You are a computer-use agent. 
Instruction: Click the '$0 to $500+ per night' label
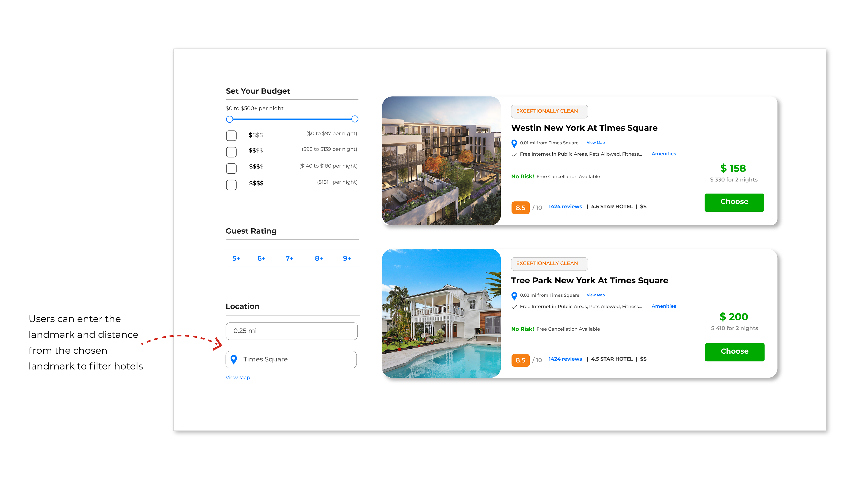pos(254,108)
